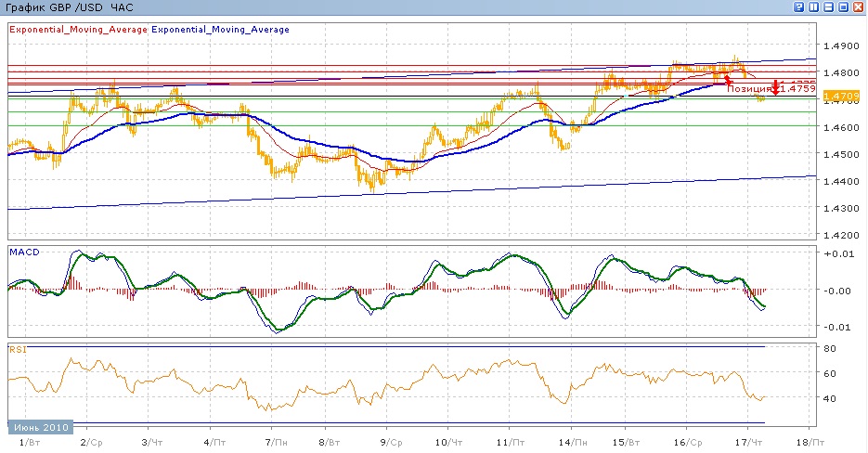Click the 11/Пт date on time axis
The height and width of the screenshot is (453, 868).
(506, 442)
